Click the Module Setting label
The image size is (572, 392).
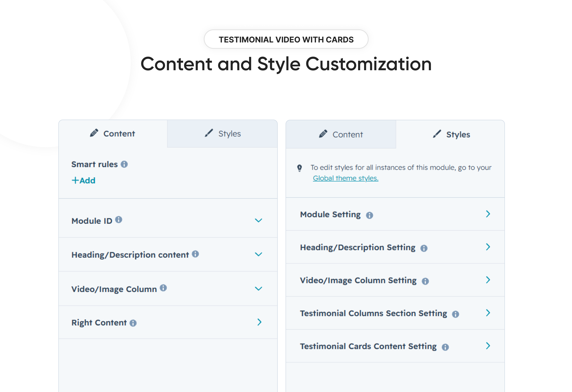(x=330, y=215)
